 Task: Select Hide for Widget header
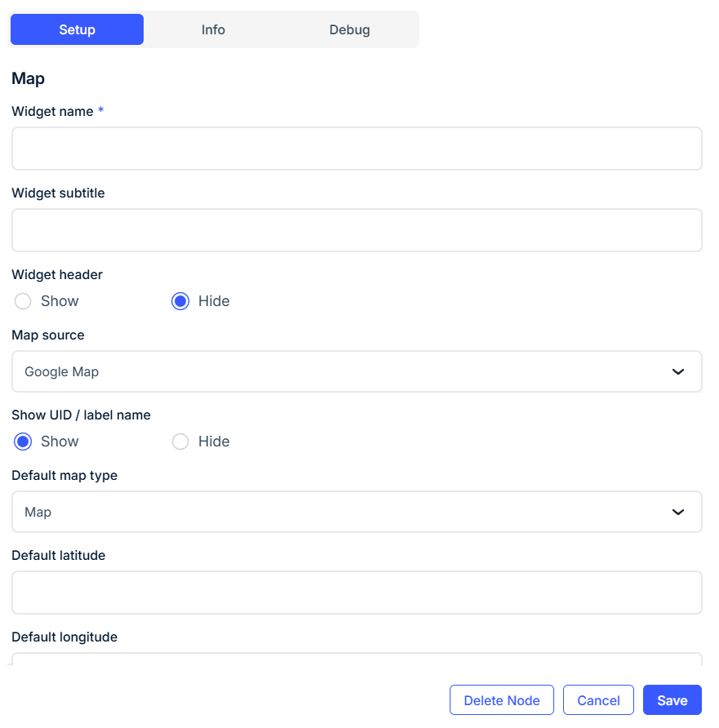pyautogui.click(x=180, y=301)
